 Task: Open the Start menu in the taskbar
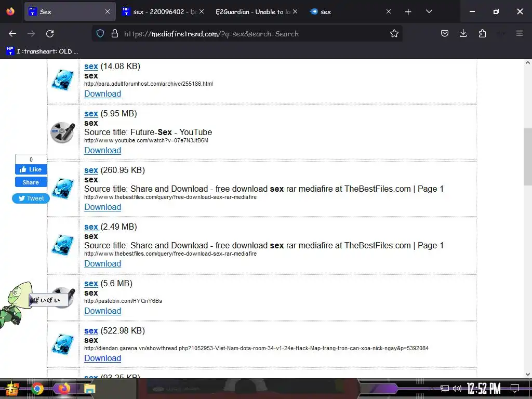tap(12, 389)
